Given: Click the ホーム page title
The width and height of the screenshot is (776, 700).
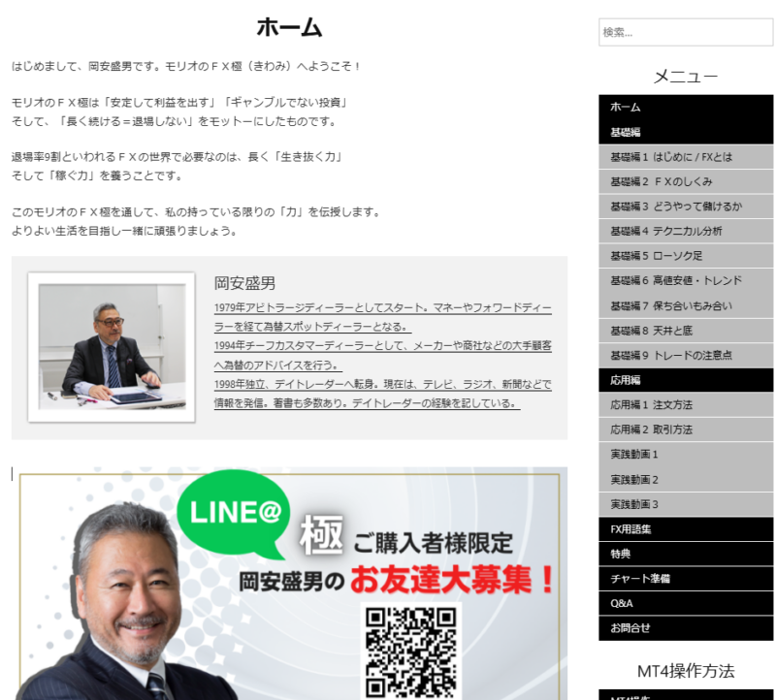Looking at the screenshot, I should click(x=289, y=27).
